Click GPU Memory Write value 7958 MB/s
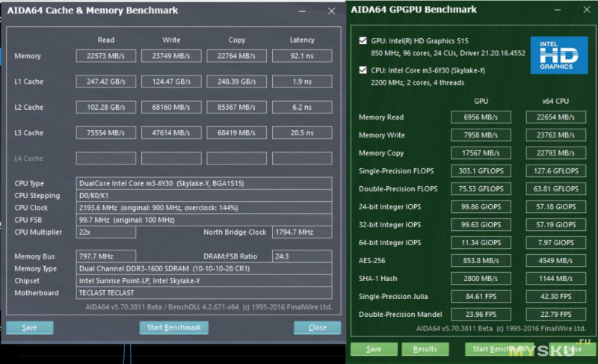 tap(481, 135)
